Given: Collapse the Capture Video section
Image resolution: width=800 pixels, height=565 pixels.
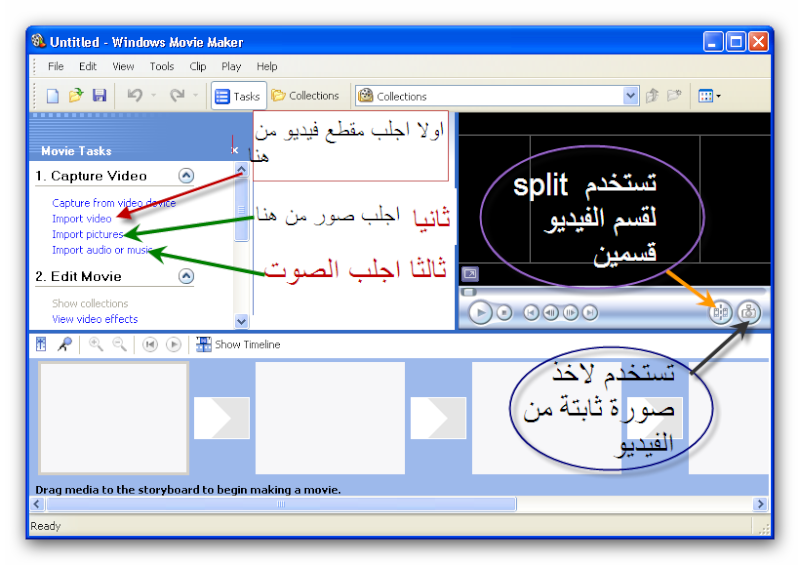Looking at the screenshot, I should 186,176.
